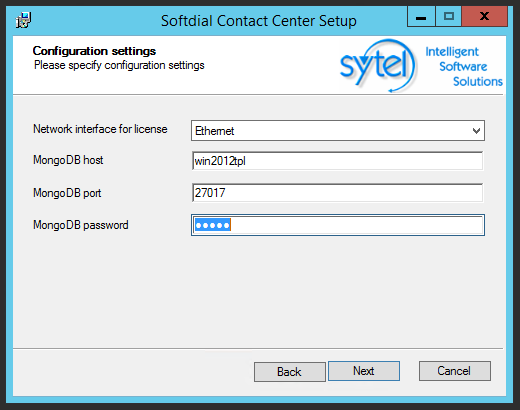Click the MongoDB password field

click(338, 225)
